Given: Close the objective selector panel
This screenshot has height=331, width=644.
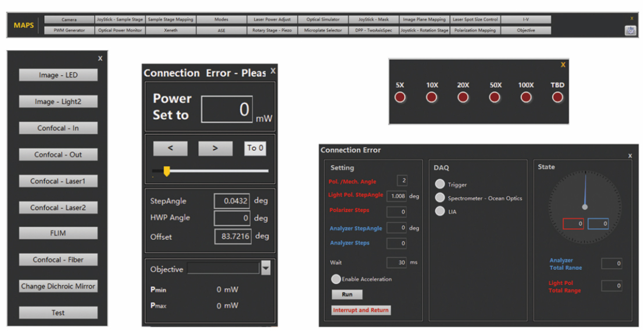Looking at the screenshot, I should pos(563,65).
